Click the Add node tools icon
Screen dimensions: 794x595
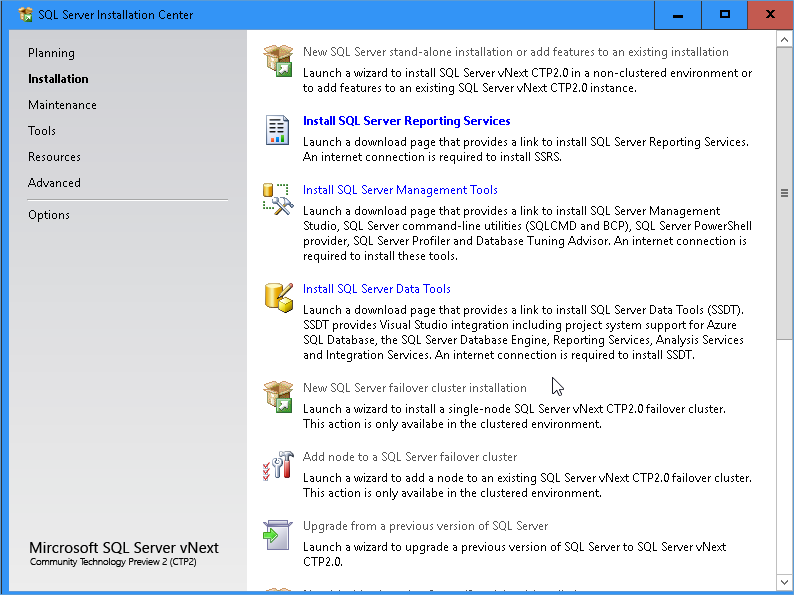click(x=278, y=465)
